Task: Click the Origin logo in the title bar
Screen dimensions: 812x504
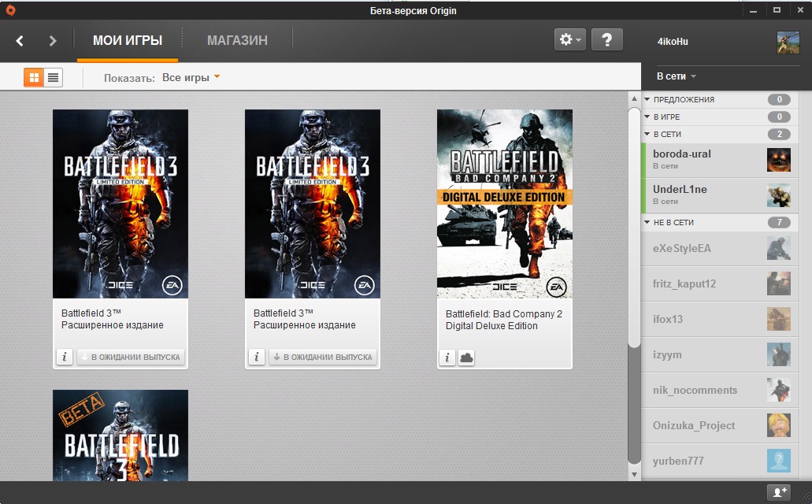Action: click(10, 9)
